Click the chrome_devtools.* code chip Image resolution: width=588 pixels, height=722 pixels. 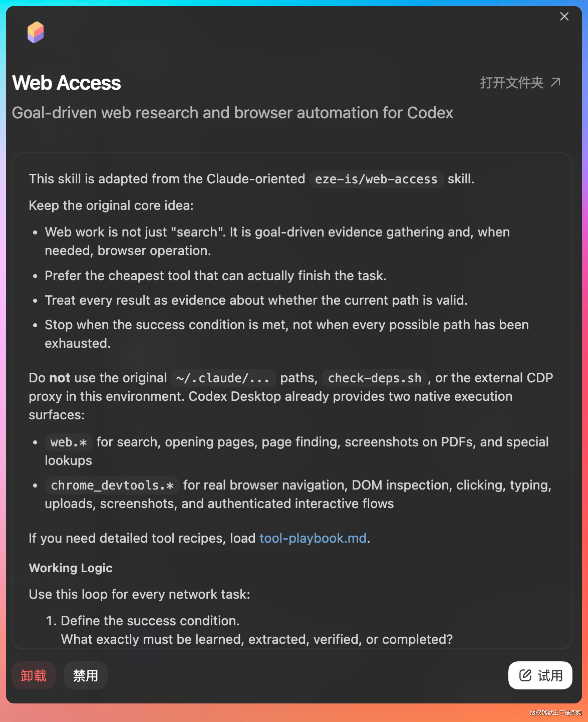click(x=112, y=486)
